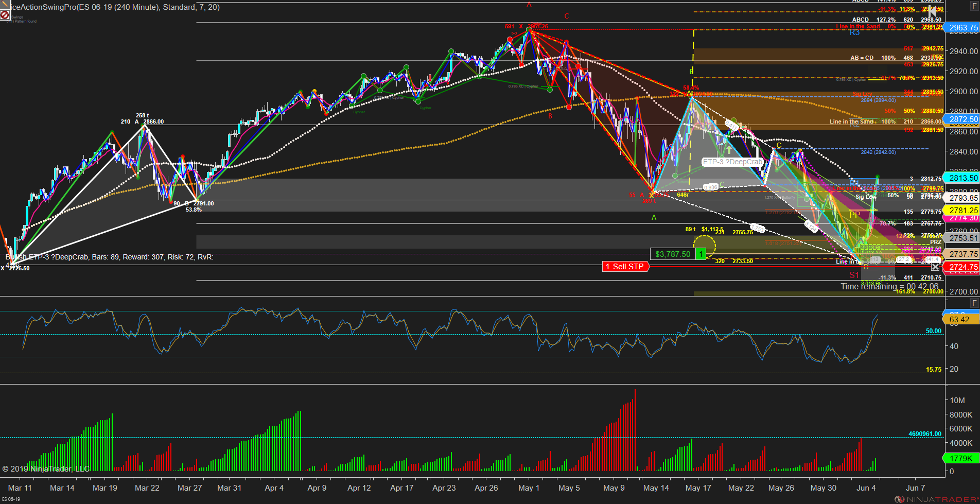Click the 2866.00 swing high label
This screenshot has height=504, width=980.
[x=153, y=122]
